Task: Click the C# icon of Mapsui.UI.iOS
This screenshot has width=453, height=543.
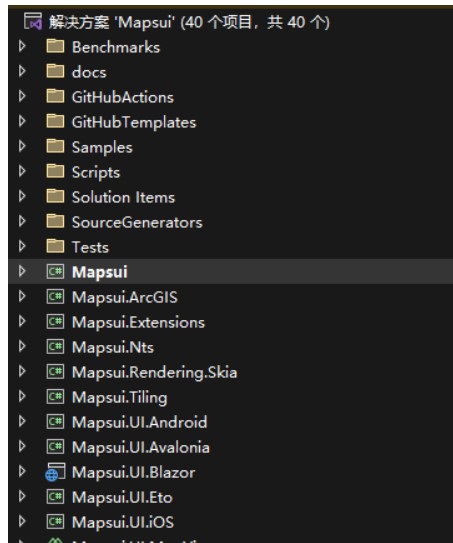Action: 55,521
